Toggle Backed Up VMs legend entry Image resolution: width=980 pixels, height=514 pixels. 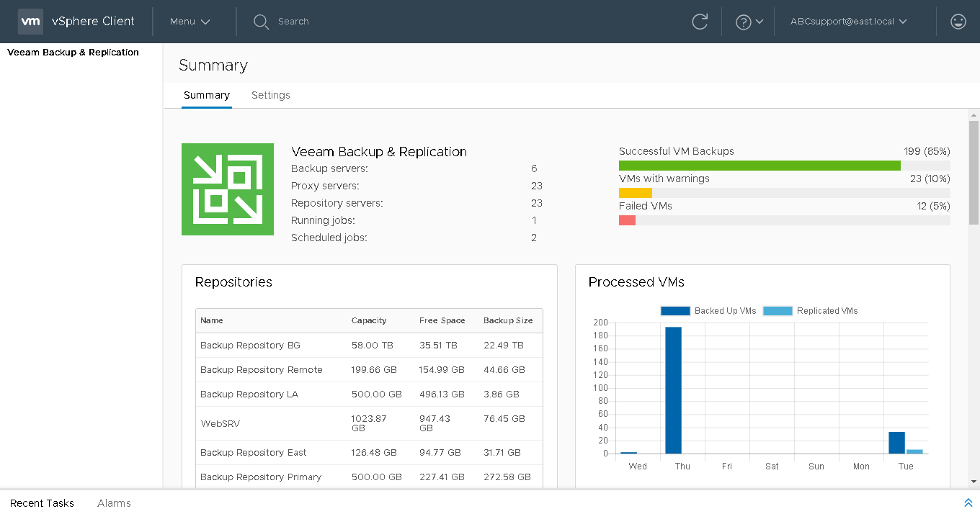pyautogui.click(x=708, y=311)
